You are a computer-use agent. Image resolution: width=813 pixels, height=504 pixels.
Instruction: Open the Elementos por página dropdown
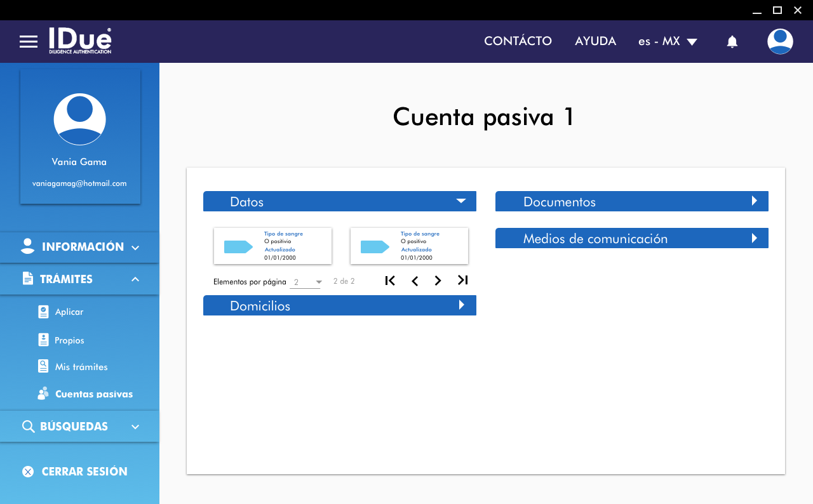306,282
